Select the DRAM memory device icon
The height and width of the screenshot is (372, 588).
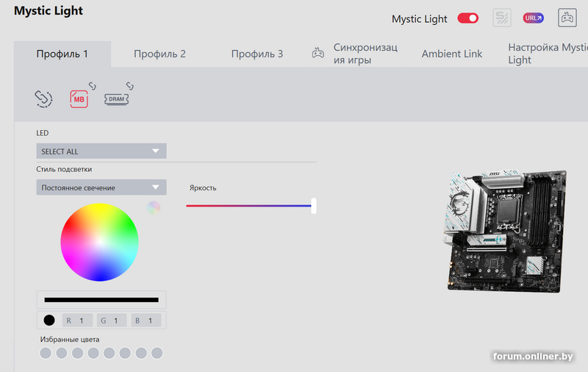tap(116, 98)
